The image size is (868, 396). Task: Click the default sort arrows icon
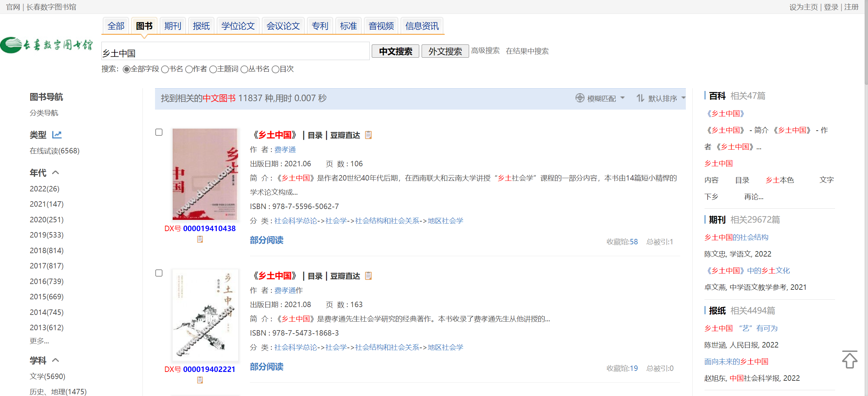pyautogui.click(x=640, y=98)
